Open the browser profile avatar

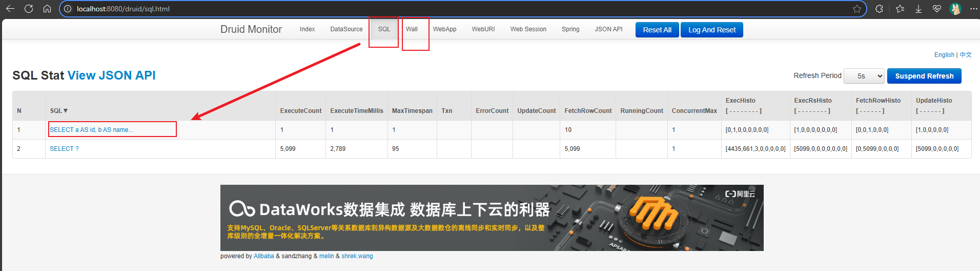(x=955, y=9)
